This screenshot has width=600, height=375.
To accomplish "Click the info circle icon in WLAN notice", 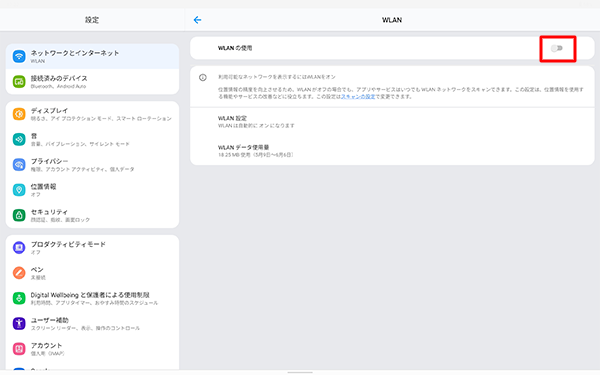I will coord(203,78).
